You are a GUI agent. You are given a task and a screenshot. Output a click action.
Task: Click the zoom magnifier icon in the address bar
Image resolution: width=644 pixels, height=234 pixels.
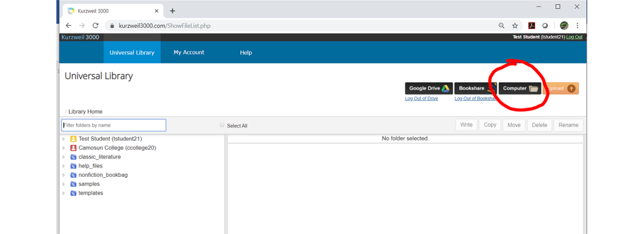501,26
